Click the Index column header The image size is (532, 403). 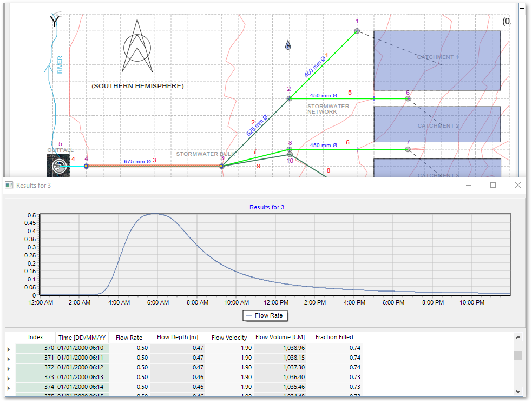coord(35,337)
